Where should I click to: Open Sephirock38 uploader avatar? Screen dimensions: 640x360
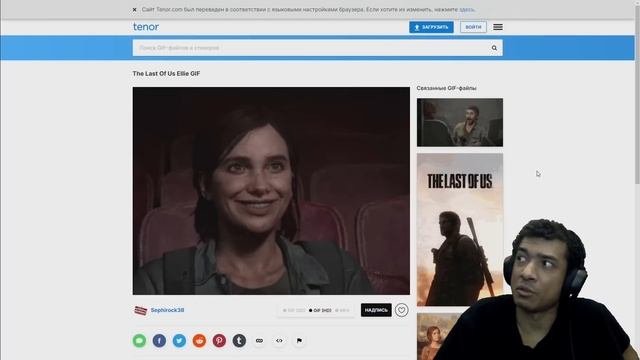pyautogui.click(x=140, y=310)
